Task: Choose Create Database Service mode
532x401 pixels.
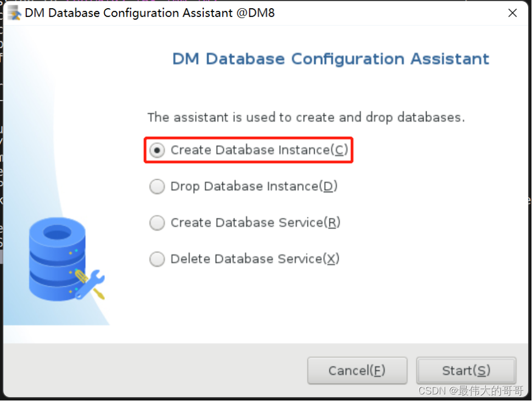Action: 157,222
